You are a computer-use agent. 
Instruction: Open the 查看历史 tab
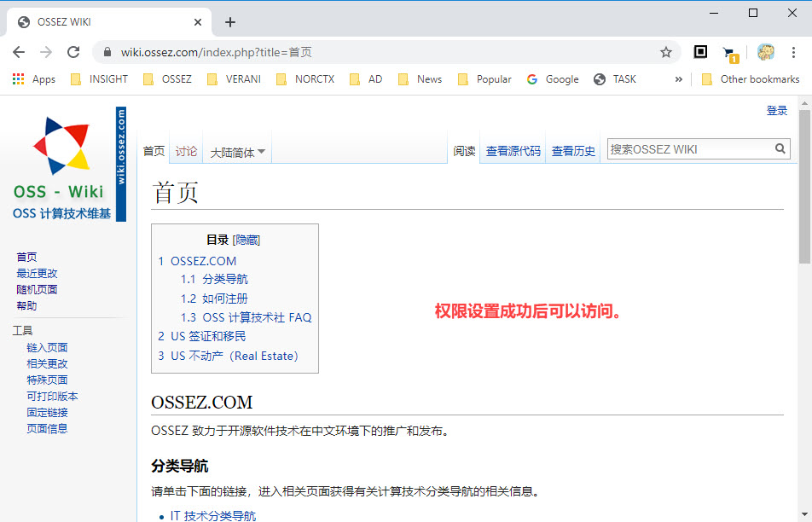[x=573, y=149]
